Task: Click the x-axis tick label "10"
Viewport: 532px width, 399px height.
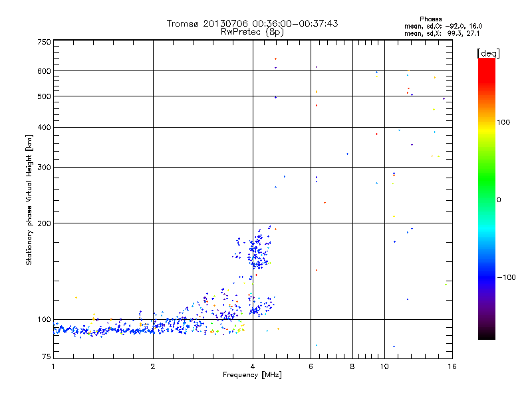Action: point(384,366)
